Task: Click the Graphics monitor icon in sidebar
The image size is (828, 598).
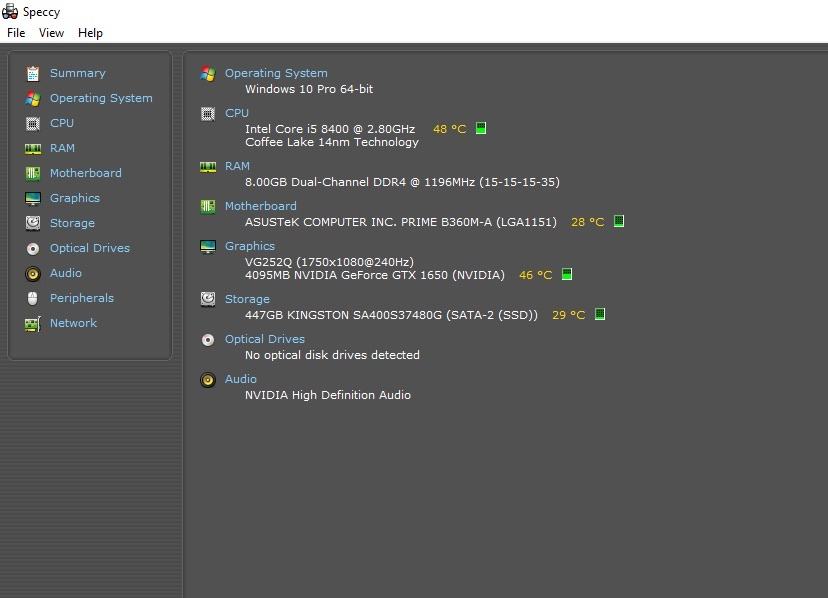Action: pyautogui.click(x=33, y=199)
